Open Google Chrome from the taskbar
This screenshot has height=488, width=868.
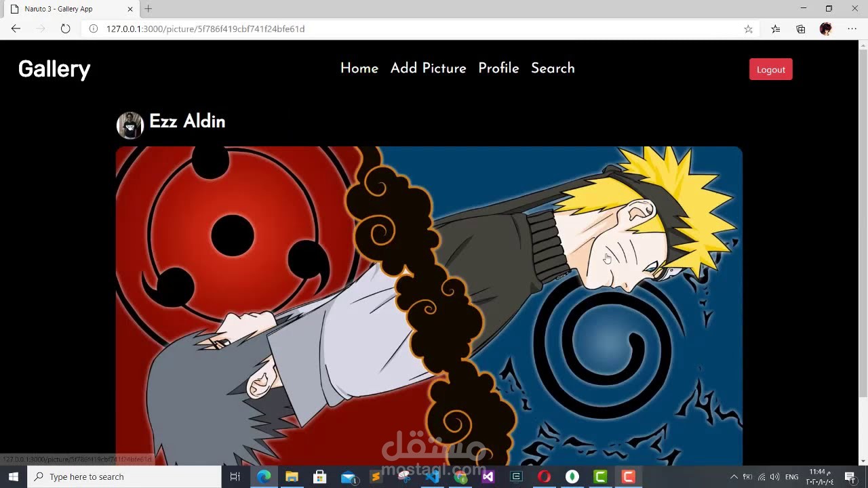click(460, 476)
